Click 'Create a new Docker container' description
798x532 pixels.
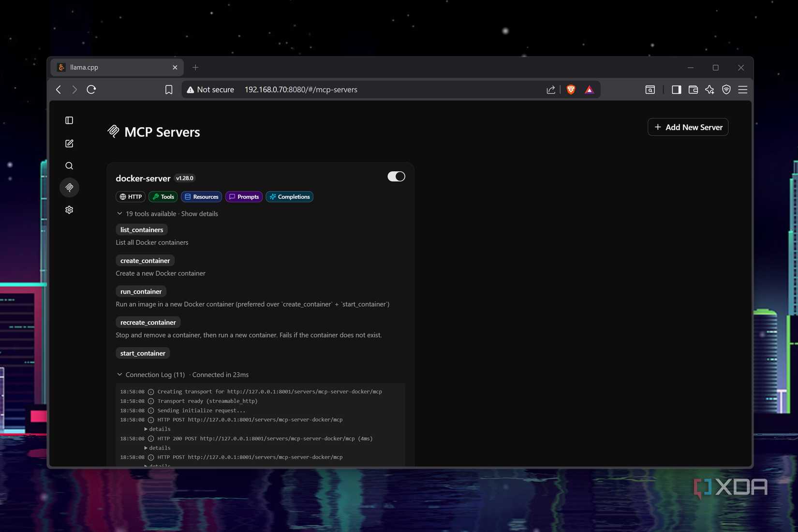[x=161, y=273]
